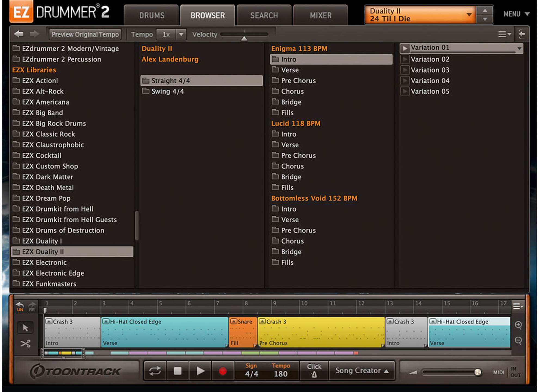
Task: Expand the Song Creator panel
Action: 362,371
